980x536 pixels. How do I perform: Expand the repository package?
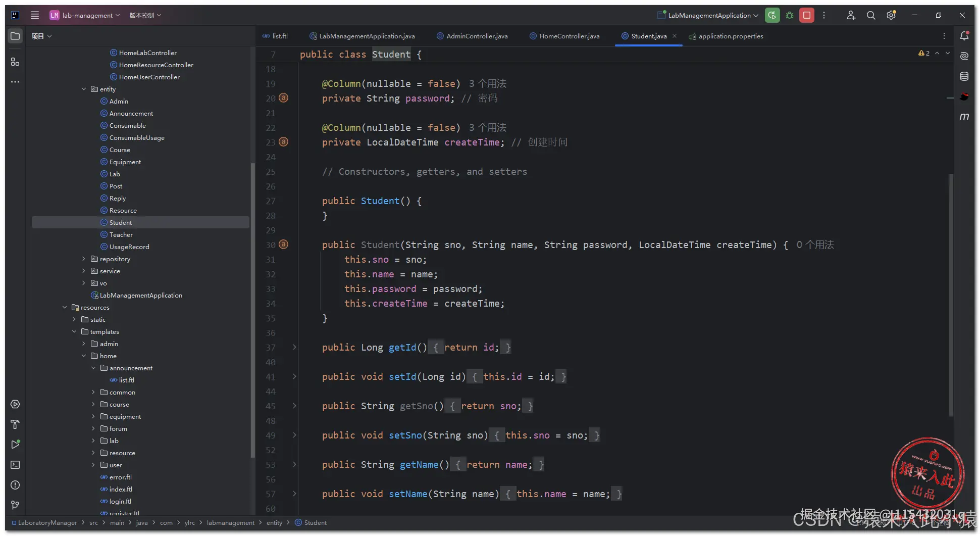click(x=84, y=259)
